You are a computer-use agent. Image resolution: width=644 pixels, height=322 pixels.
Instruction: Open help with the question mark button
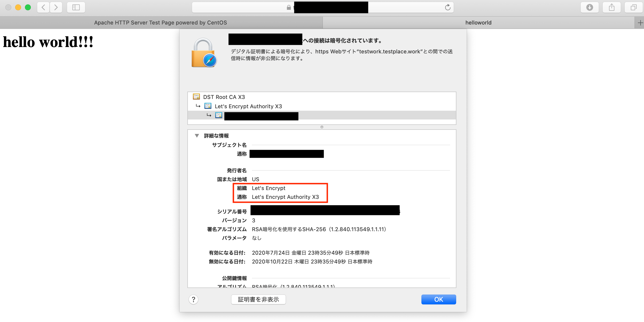pos(193,299)
